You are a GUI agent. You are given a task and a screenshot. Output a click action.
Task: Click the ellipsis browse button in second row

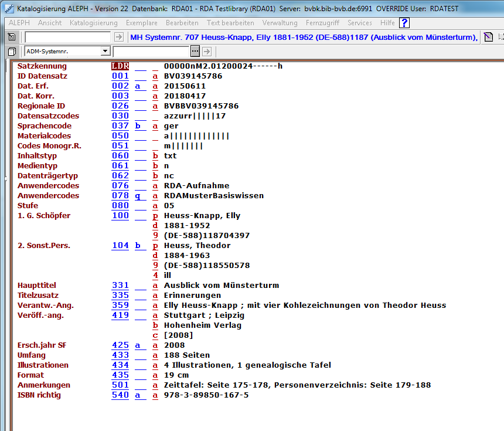(x=195, y=52)
